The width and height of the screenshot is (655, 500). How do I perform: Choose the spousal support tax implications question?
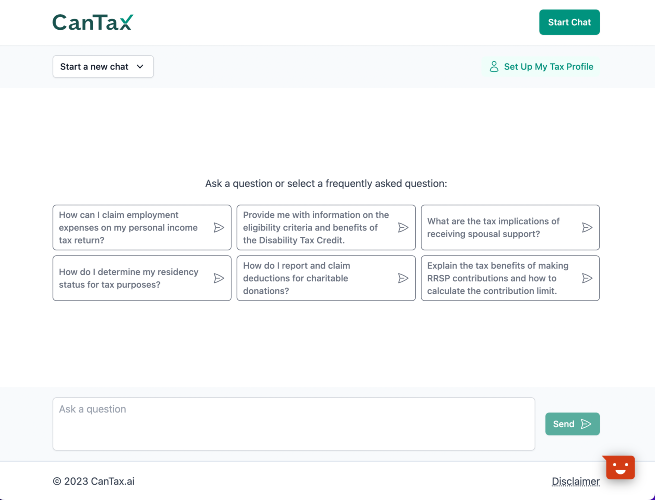(x=510, y=228)
